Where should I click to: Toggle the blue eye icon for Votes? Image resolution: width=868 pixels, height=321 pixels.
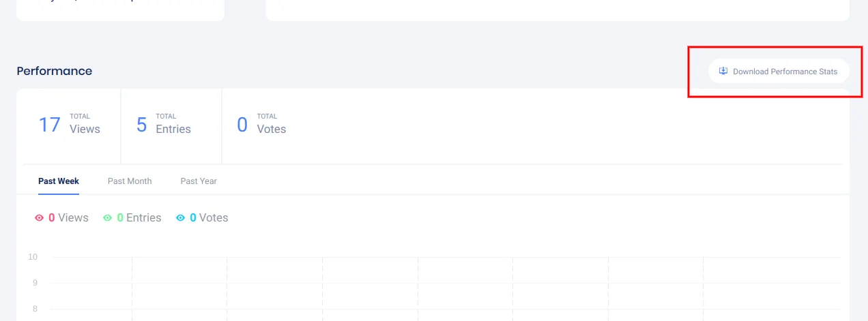[x=181, y=218]
